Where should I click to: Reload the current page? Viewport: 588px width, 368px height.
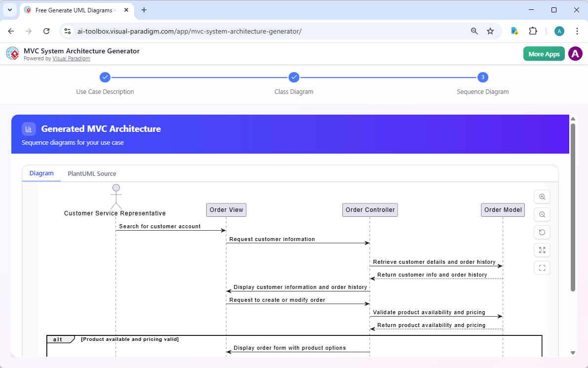(x=46, y=31)
